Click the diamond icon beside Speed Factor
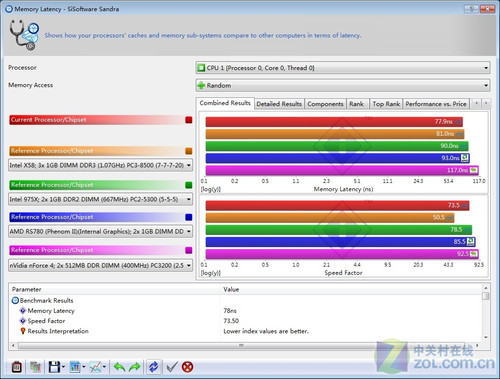This screenshot has width=500, height=379. tap(23, 321)
